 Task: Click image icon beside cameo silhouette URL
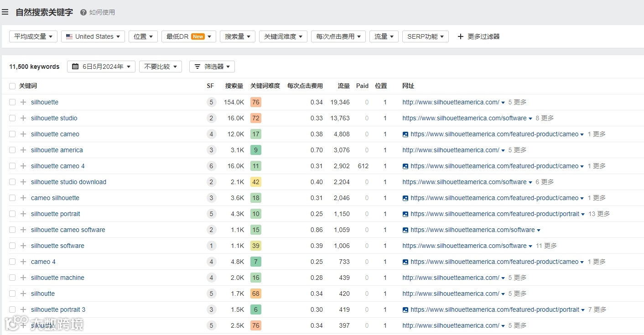pyautogui.click(x=405, y=198)
